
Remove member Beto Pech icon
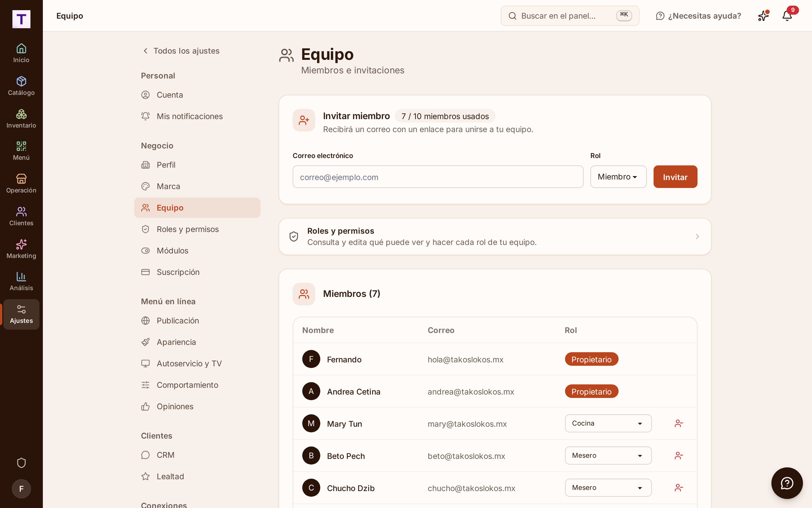[x=678, y=456]
